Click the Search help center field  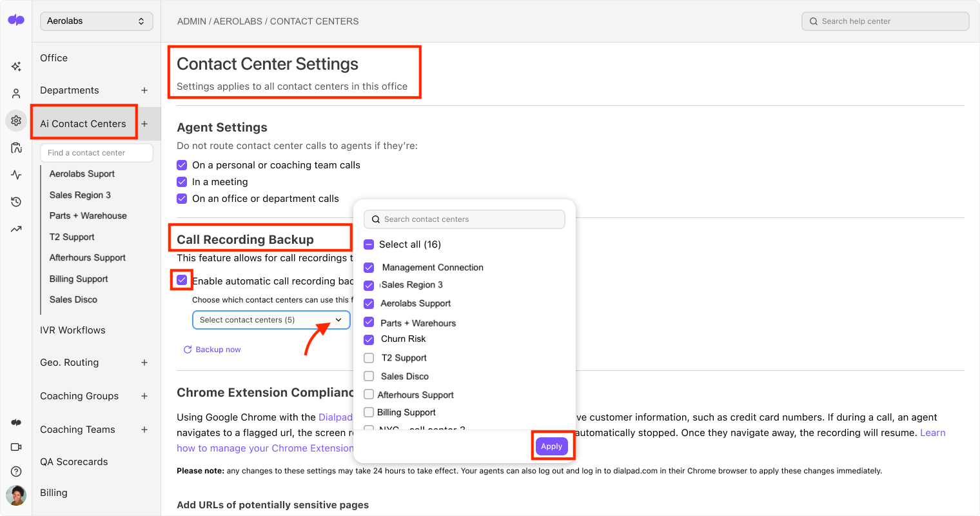[885, 21]
